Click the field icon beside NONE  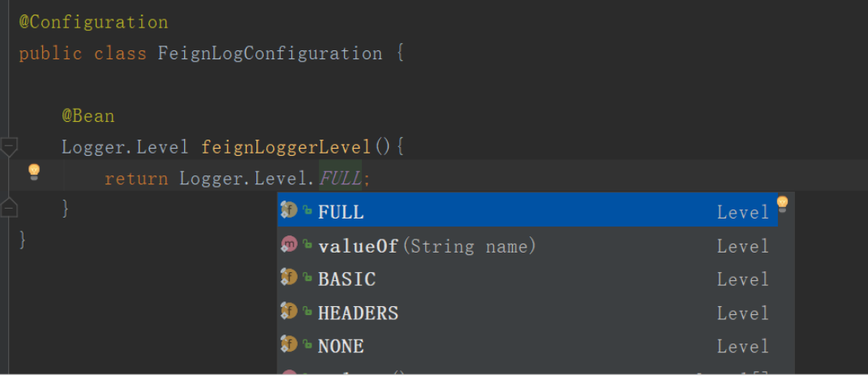pos(289,344)
